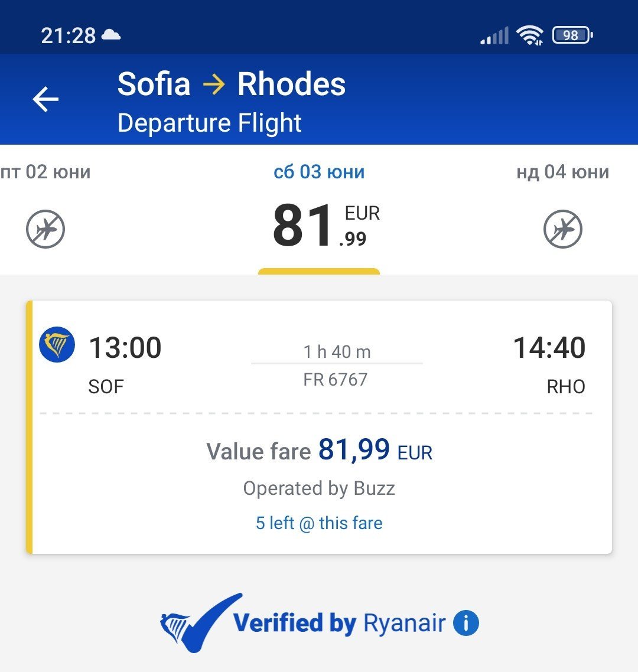The height and width of the screenshot is (672, 638).
Task: Choose the Value fare 81,99 EUR option
Action: point(319,452)
